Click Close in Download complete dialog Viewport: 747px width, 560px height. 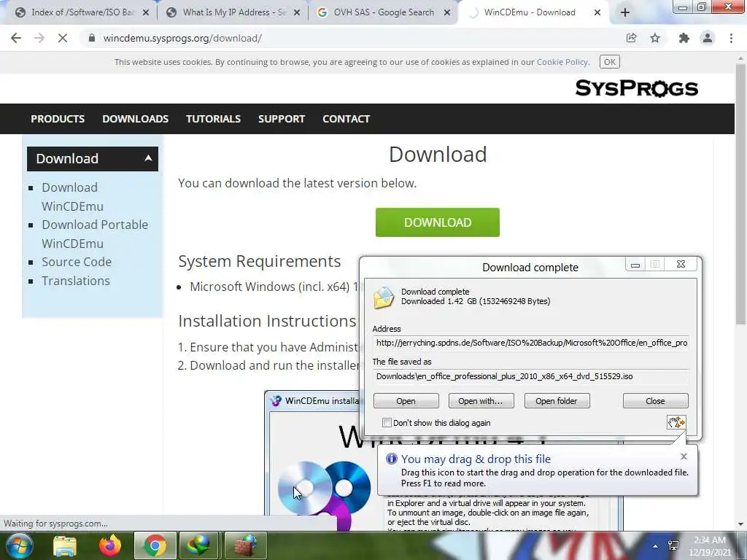[655, 401]
